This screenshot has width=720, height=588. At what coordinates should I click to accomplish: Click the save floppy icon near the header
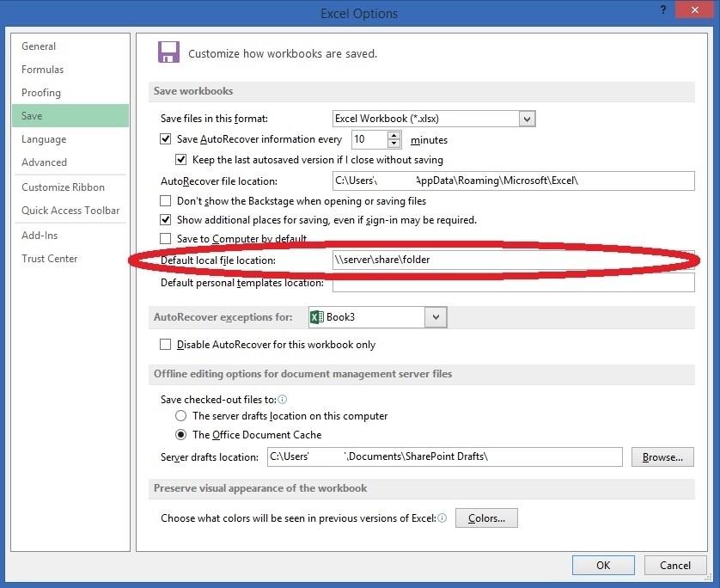click(168, 52)
